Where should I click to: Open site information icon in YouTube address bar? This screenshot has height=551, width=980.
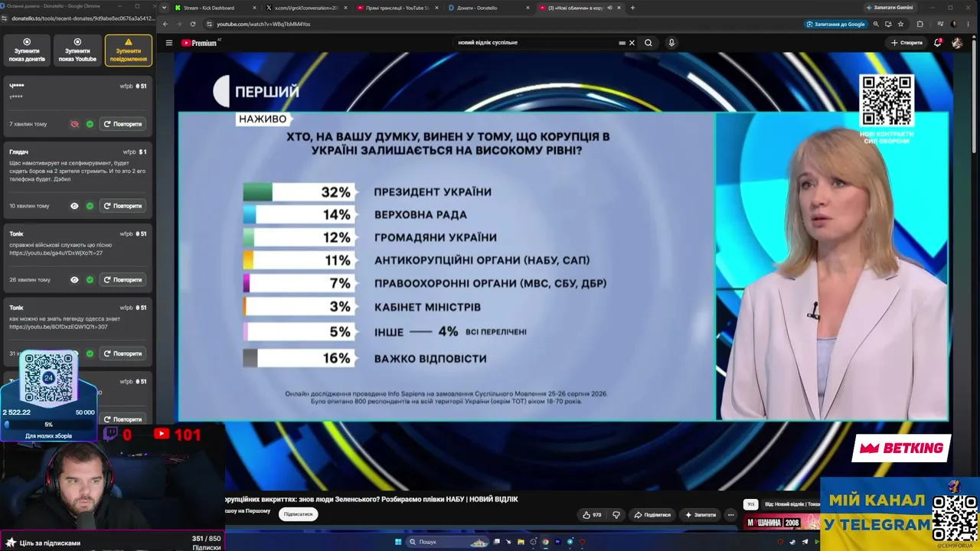[x=207, y=24]
